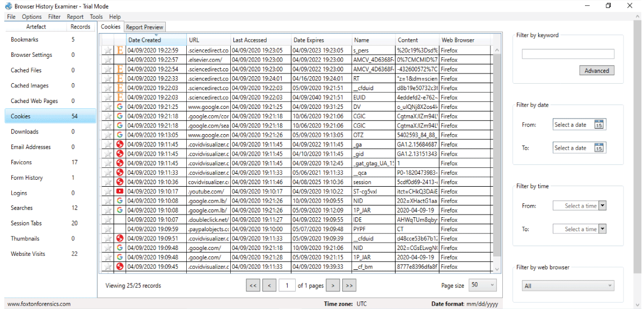Open the Filter by web browser dropdown
This screenshot has width=644, height=309.
point(568,286)
